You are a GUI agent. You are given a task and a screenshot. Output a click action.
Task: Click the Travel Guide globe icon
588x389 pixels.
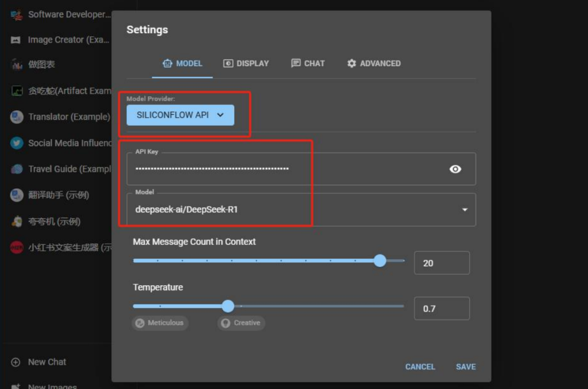click(x=17, y=169)
